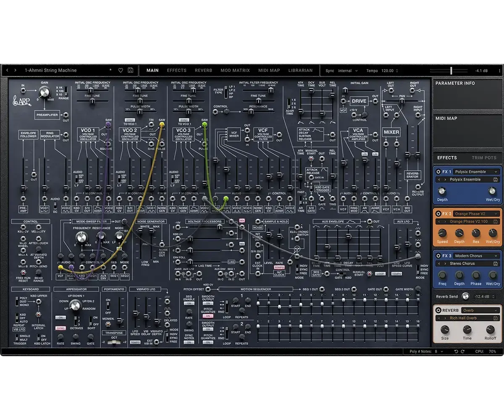Click the undo arrow in the bottom status bar
Screen dimensions: 504x420
[x=457, y=351]
